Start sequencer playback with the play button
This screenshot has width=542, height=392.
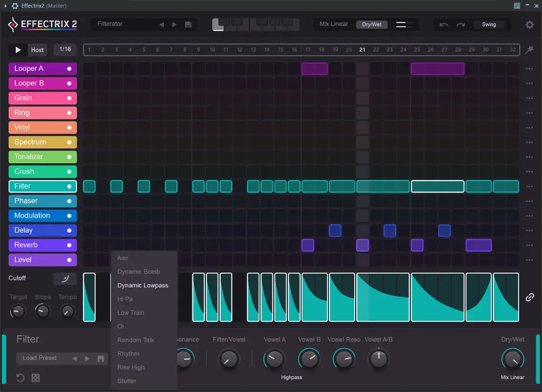(x=18, y=50)
